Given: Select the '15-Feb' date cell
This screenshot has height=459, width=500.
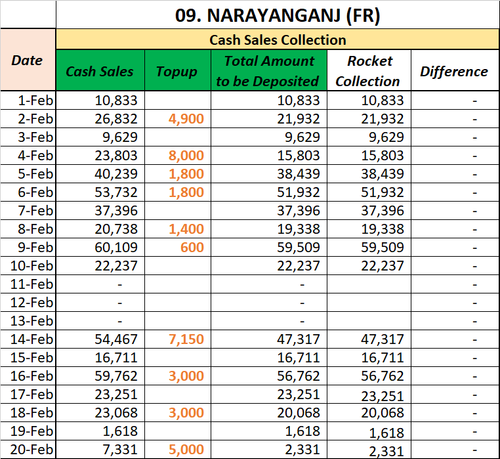Looking at the screenshot, I should click(x=28, y=357).
